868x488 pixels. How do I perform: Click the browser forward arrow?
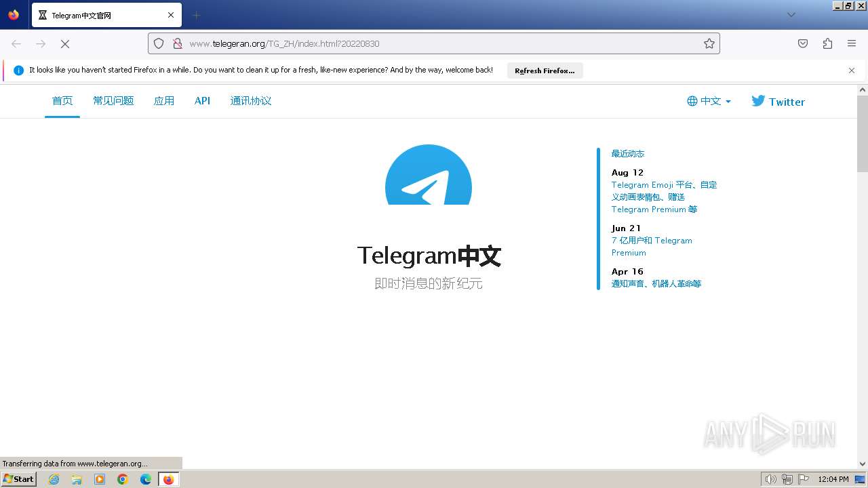41,43
